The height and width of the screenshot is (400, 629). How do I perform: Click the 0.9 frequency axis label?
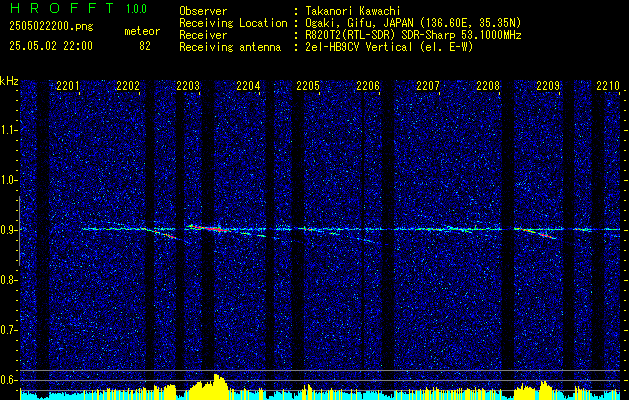(7, 230)
